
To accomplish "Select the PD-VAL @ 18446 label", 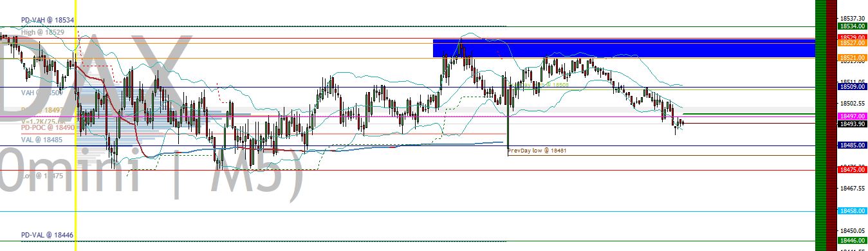I will 48,236.
